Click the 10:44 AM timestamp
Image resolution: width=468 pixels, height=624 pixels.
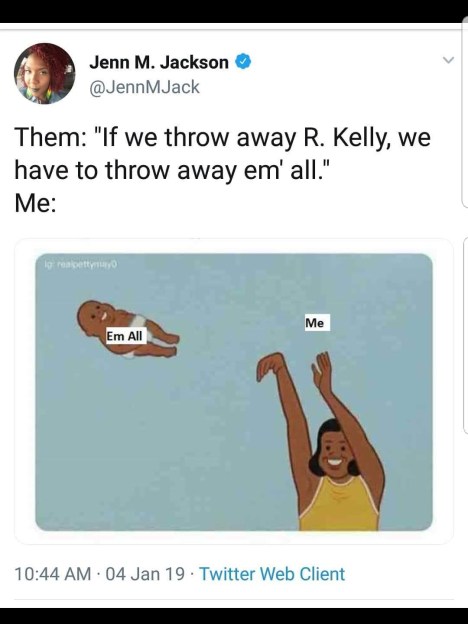(x=53, y=574)
